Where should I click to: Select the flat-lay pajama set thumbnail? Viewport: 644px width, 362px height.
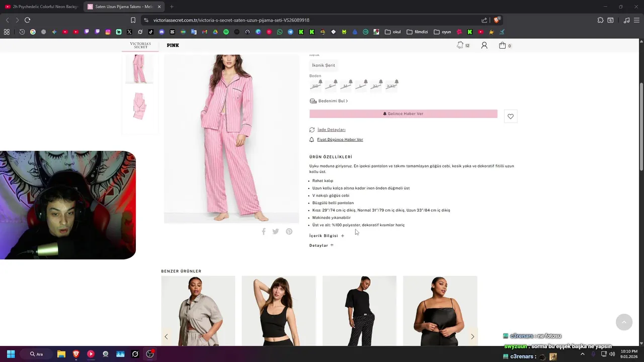139,106
